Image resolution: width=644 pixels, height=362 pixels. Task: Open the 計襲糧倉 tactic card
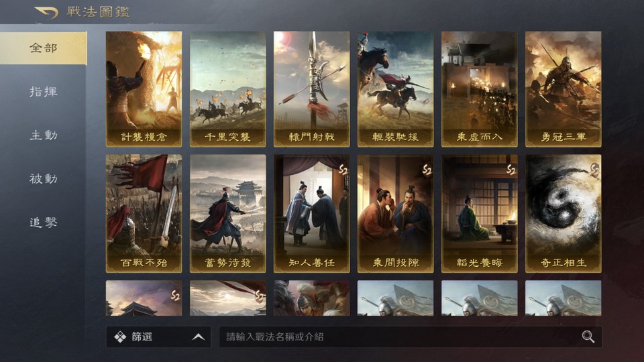(144, 89)
